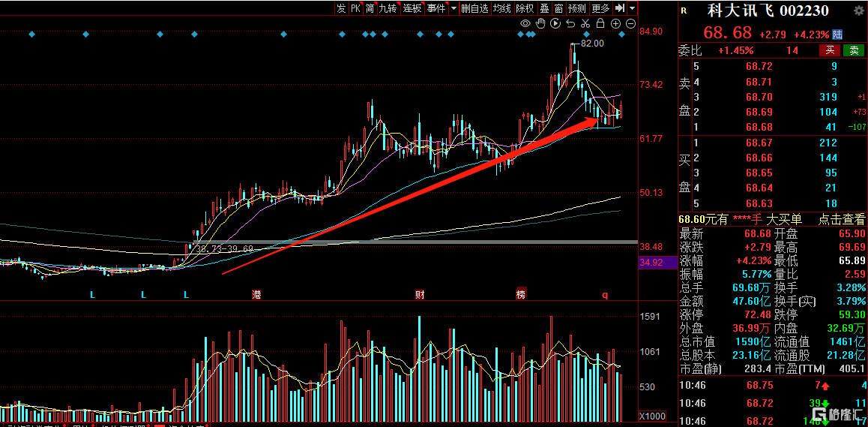This screenshot has height=427, width=868.
Task: Click the blue 陆 stock-connect badge
Action: pyautogui.click(x=837, y=35)
